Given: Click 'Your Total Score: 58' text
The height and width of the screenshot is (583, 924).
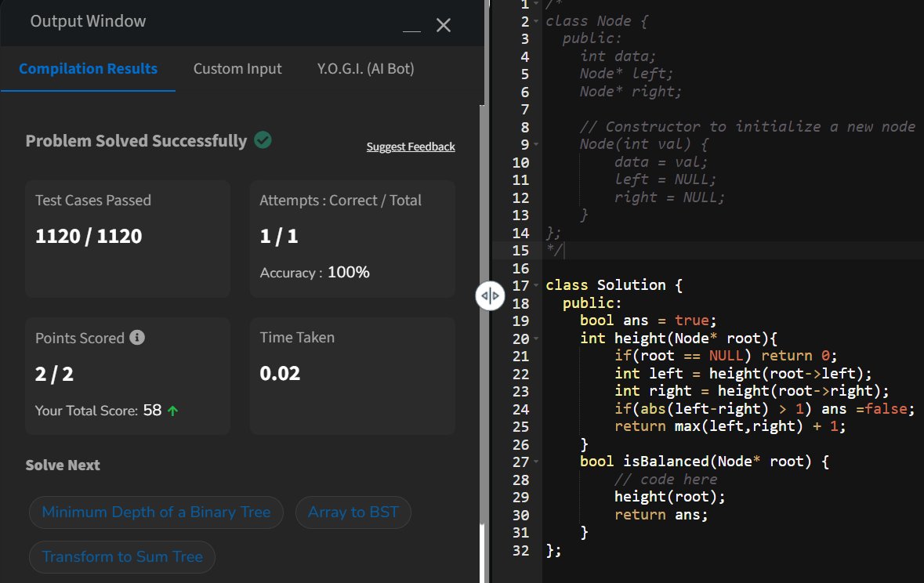Looking at the screenshot, I should [x=99, y=411].
